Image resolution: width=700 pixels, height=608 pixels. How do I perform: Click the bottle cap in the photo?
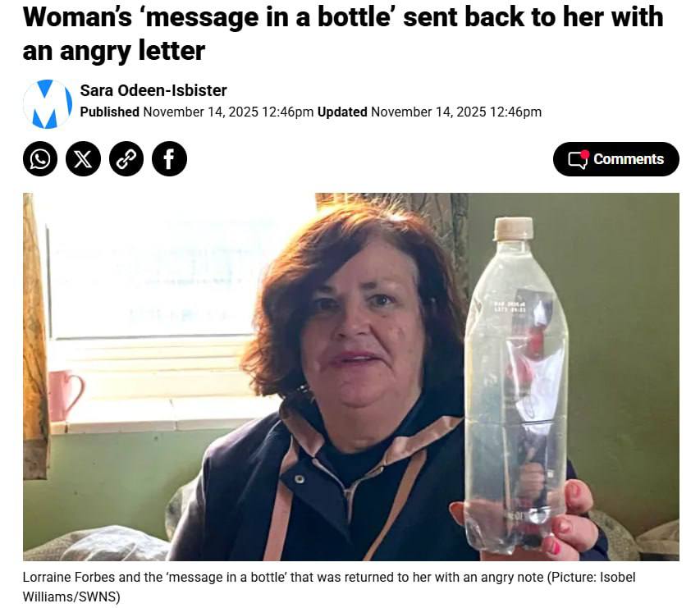point(514,228)
